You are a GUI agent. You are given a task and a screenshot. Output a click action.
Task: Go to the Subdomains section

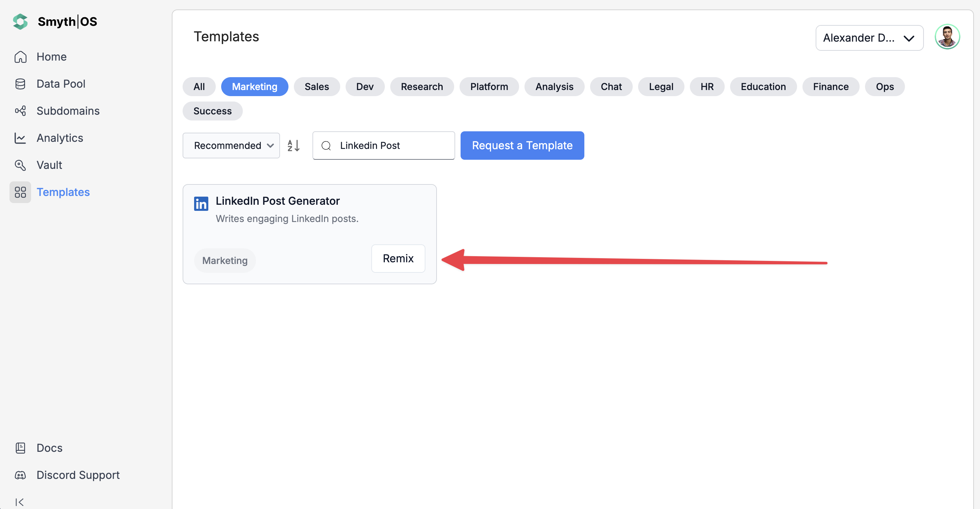pyautogui.click(x=68, y=111)
